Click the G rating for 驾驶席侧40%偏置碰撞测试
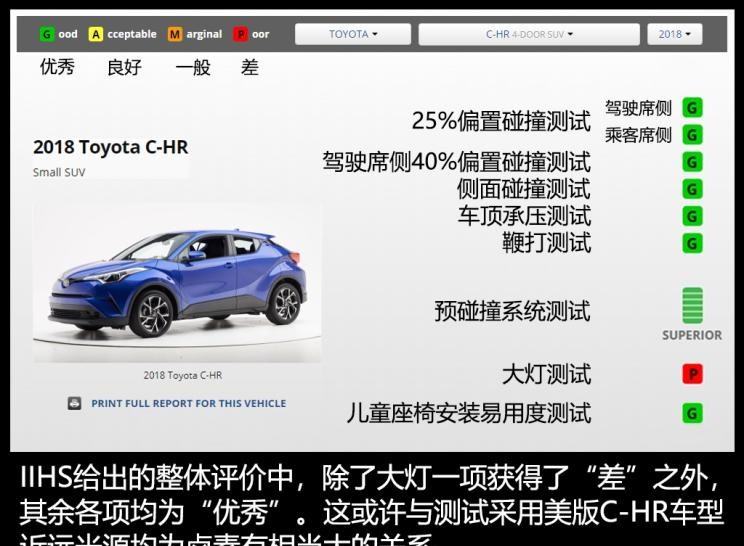744x546 pixels. (x=692, y=162)
